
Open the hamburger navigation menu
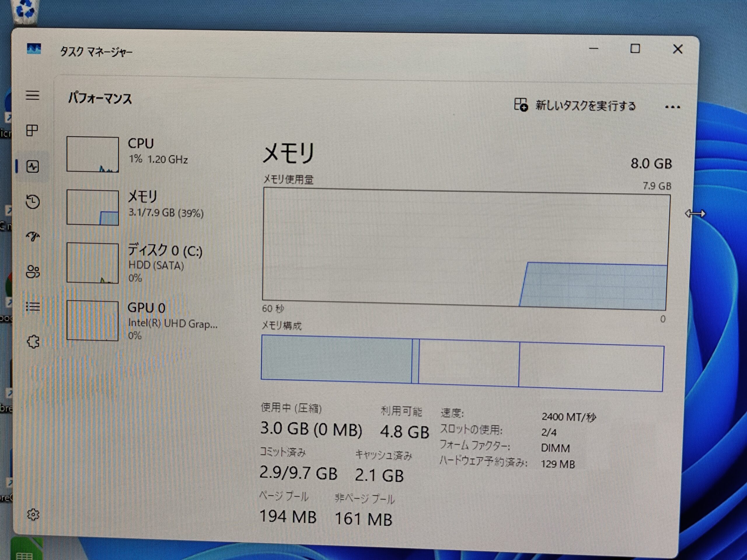coord(32,95)
